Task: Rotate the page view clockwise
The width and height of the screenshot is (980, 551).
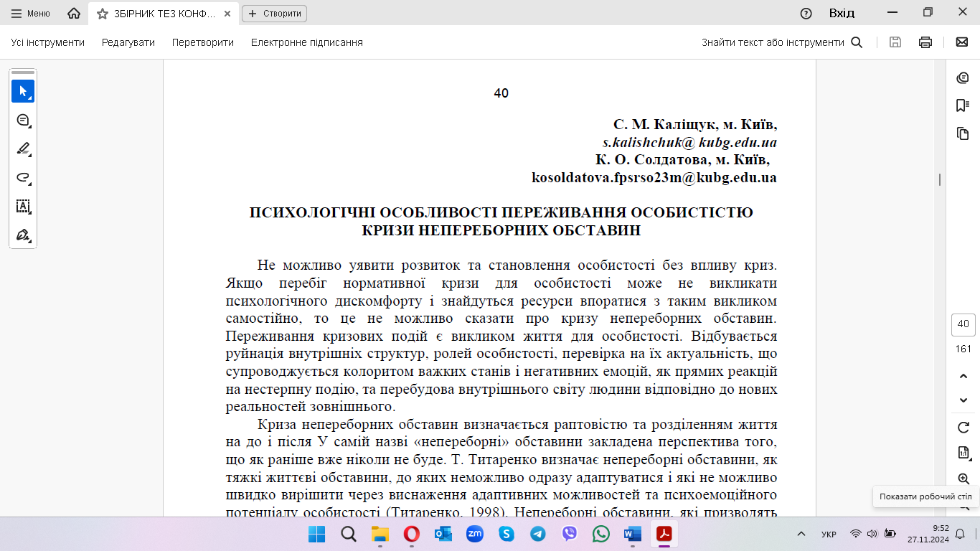Action: tap(963, 428)
